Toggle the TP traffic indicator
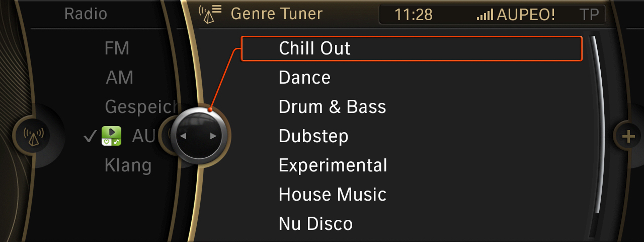This screenshot has width=644, height=242. pos(589,15)
